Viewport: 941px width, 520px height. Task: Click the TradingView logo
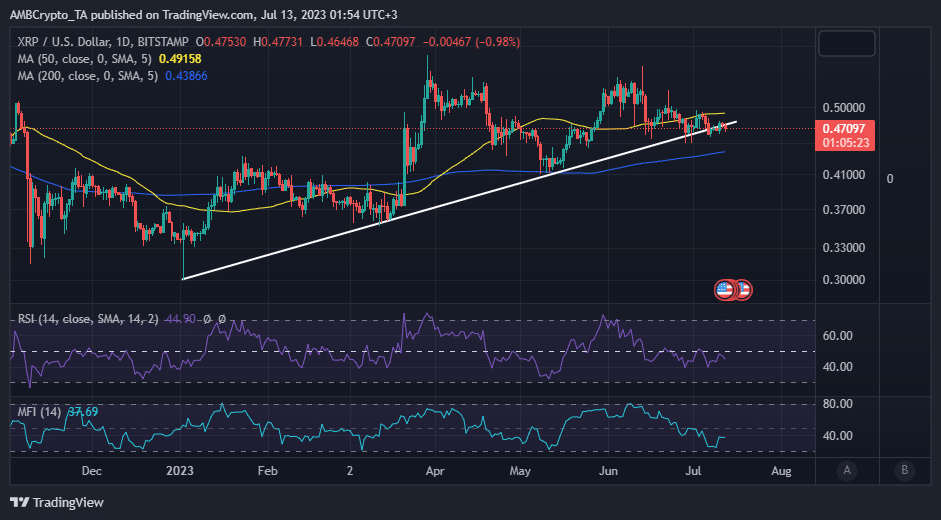[x=57, y=502]
